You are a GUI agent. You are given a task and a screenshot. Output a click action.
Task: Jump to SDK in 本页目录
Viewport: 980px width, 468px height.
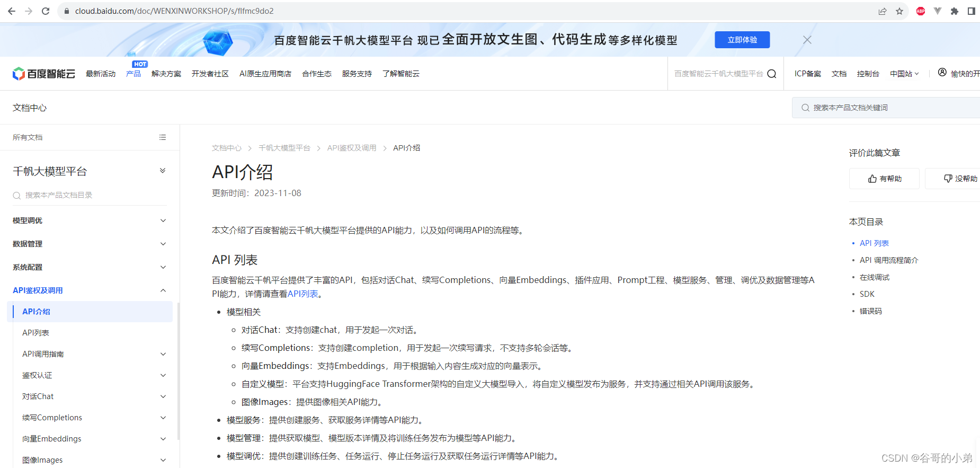pos(867,294)
